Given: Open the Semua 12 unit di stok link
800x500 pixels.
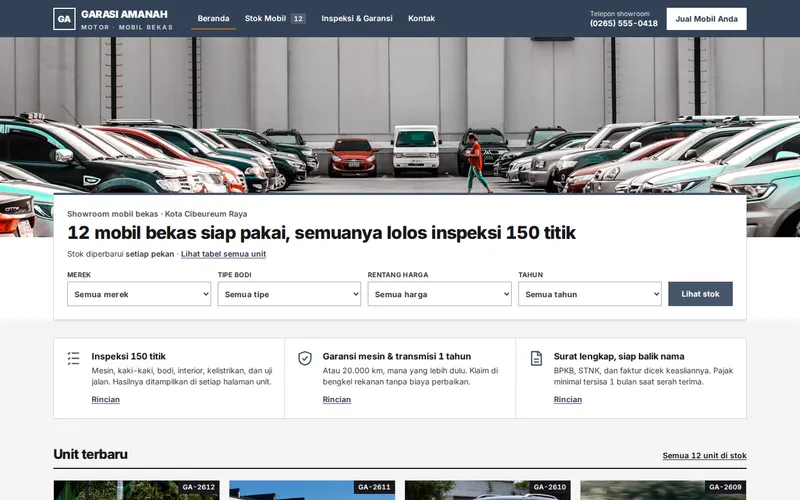Looking at the screenshot, I should [x=704, y=456].
